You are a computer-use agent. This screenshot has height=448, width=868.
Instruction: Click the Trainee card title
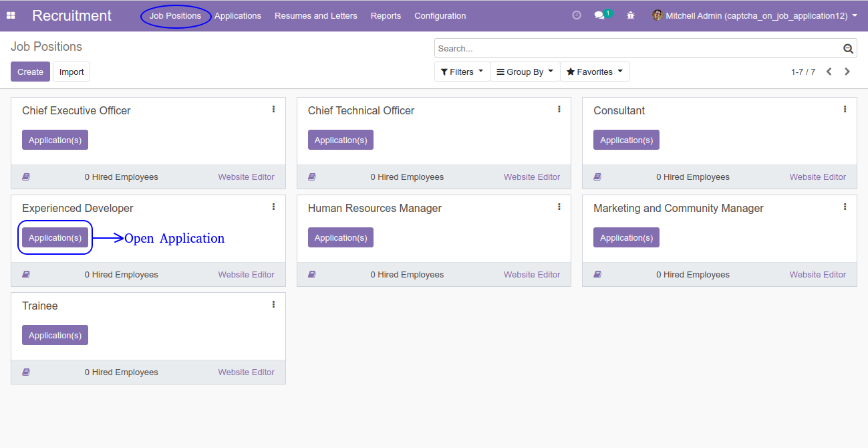[x=40, y=306]
